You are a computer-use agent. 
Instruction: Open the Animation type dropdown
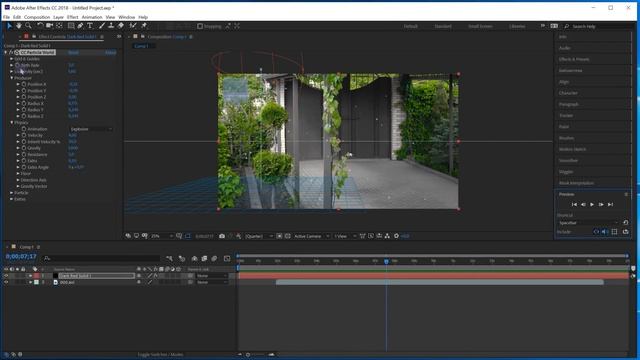[91, 129]
